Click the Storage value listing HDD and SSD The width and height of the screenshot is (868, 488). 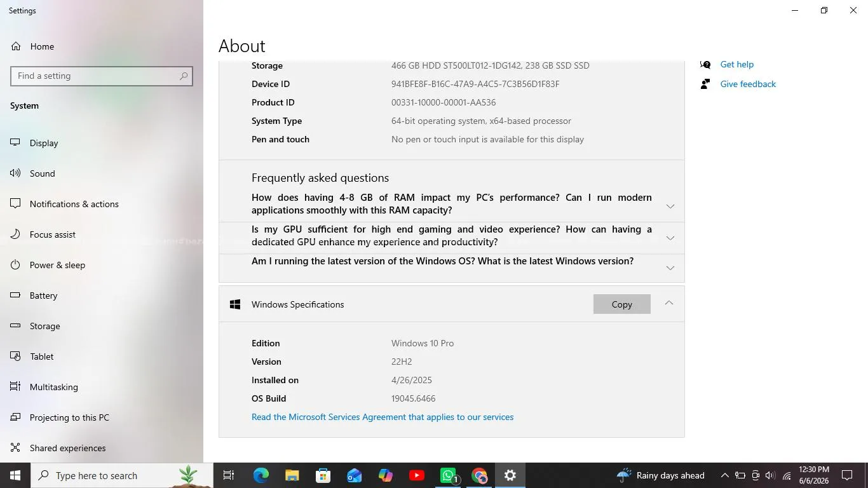tap(490, 65)
